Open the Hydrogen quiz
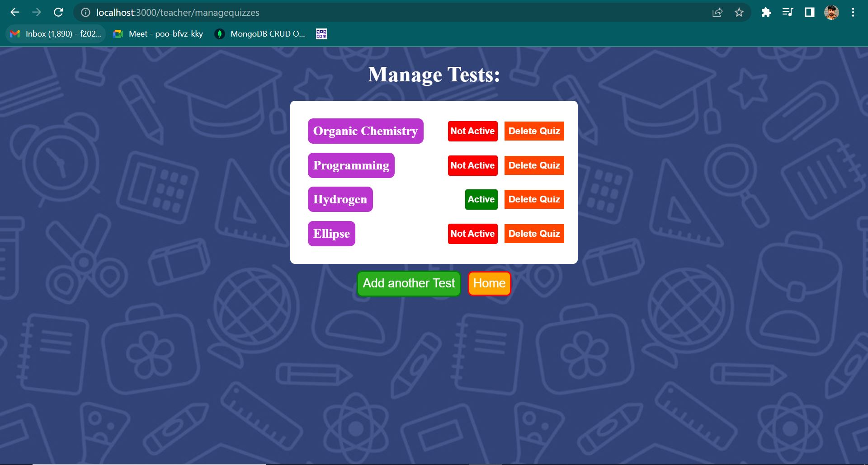 pyautogui.click(x=340, y=199)
